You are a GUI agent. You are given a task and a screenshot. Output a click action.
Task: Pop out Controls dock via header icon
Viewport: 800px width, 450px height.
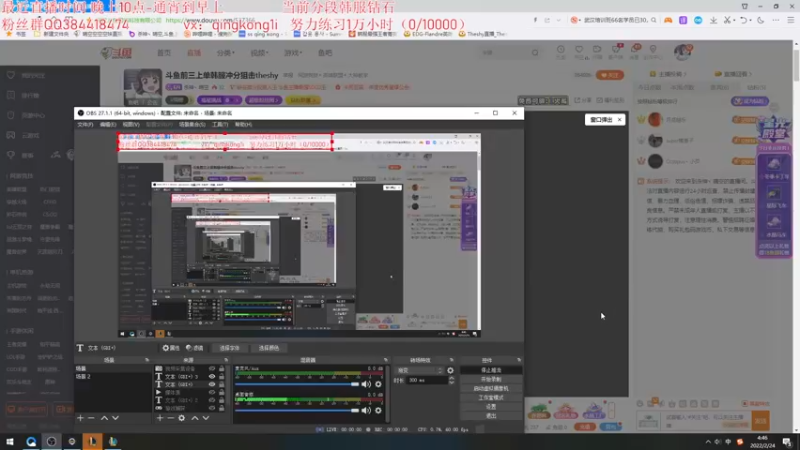point(519,360)
